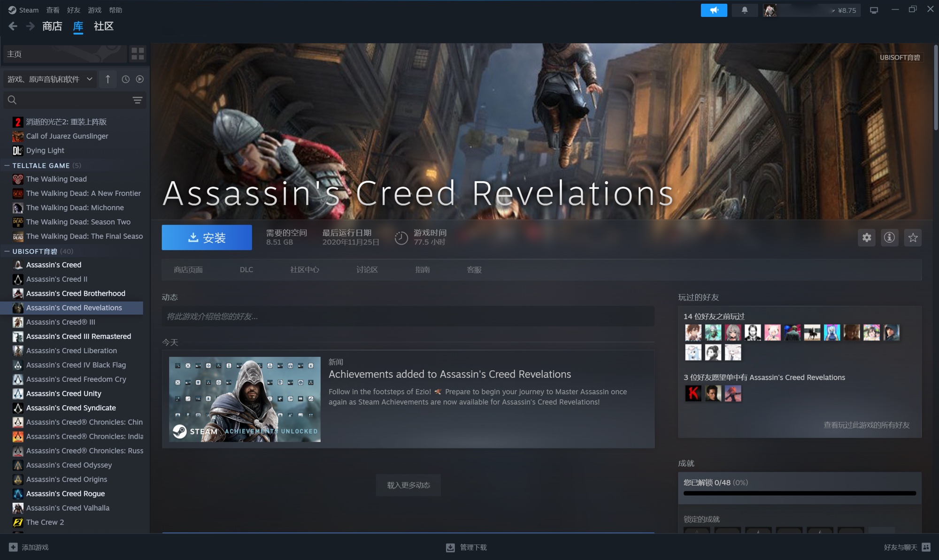Go to the 商店 tab
Image resolution: width=939 pixels, height=560 pixels.
pos(52,26)
